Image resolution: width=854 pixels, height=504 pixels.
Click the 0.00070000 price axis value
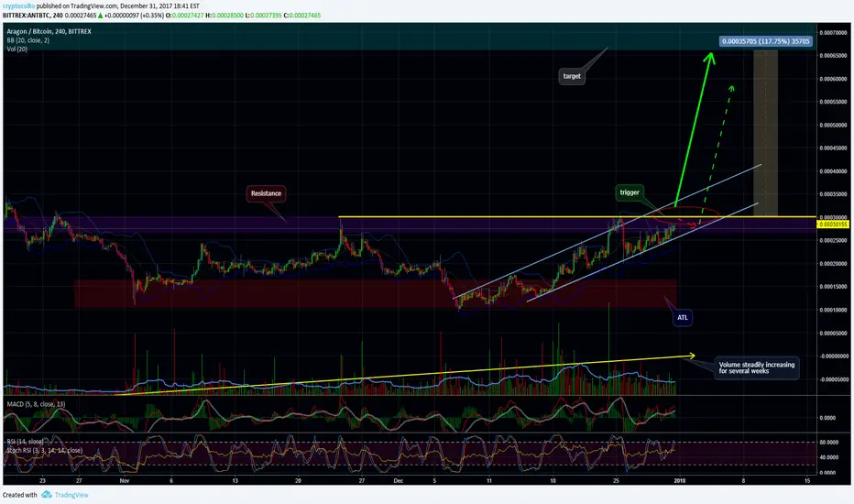click(x=833, y=33)
